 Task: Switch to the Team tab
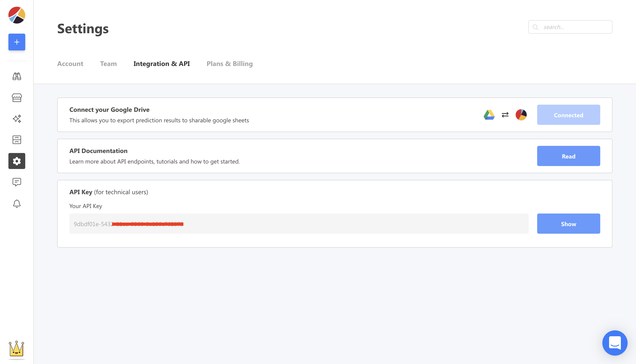(108, 64)
